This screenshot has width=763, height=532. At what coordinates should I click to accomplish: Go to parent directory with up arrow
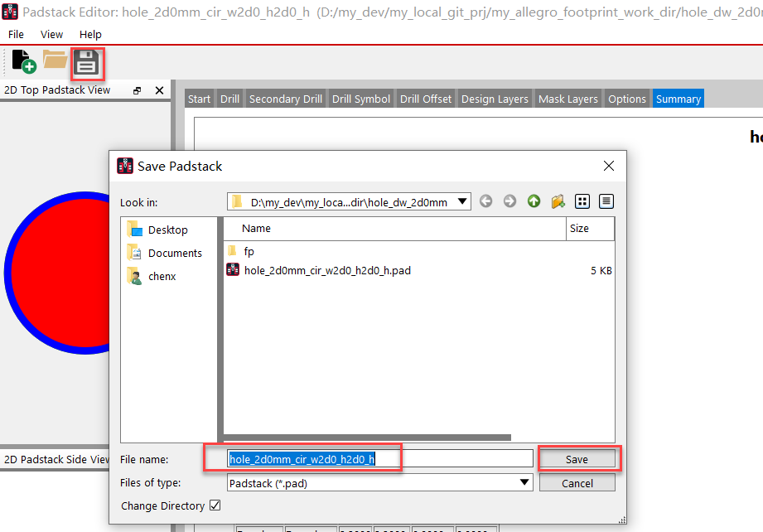534,201
